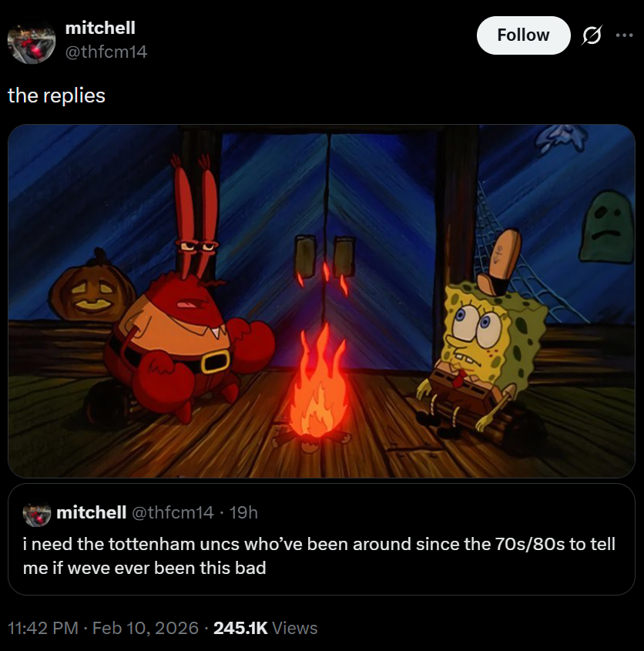Viewport: 644px width, 651px height.
Task: Click mitchell name in quoted tweet
Action: coord(92,512)
